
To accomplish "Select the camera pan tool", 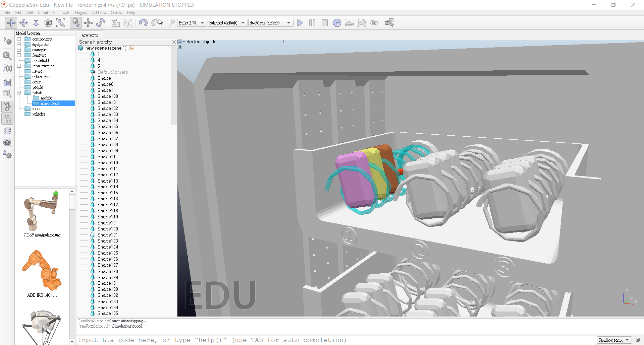I will click(x=11, y=23).
